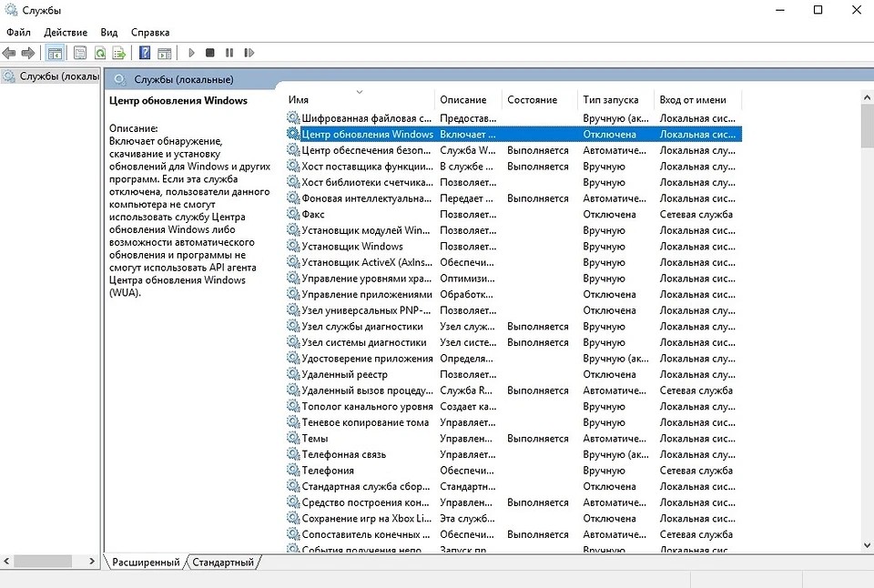Toggle the show/hide console tree button
Image resolution: width=874 pixels, height=588 pixels.
[x=55, y=54]
